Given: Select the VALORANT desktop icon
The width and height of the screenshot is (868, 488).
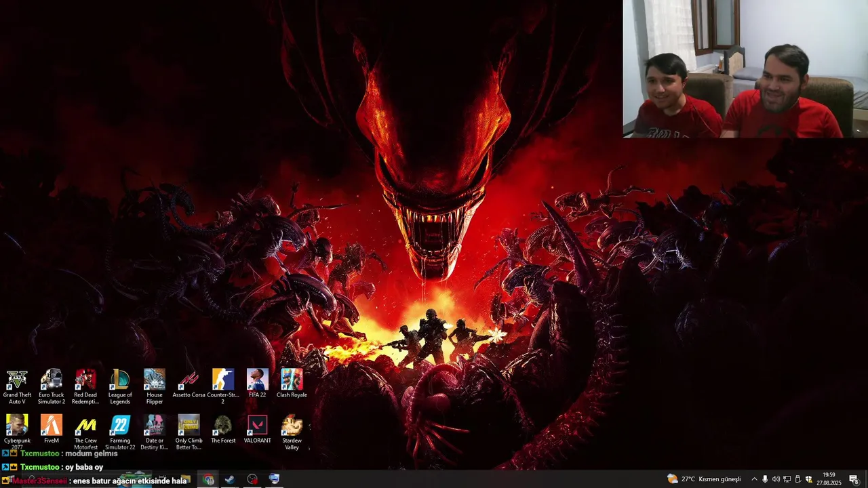Looking at the screenshot, I should pos(258,429).
